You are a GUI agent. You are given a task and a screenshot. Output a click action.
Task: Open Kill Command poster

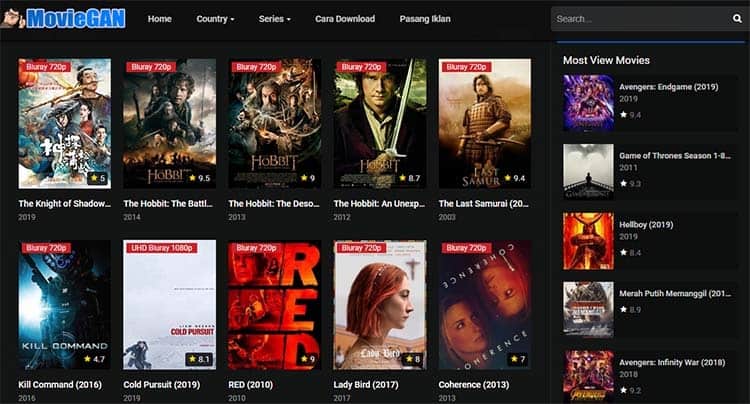[65, 305]
